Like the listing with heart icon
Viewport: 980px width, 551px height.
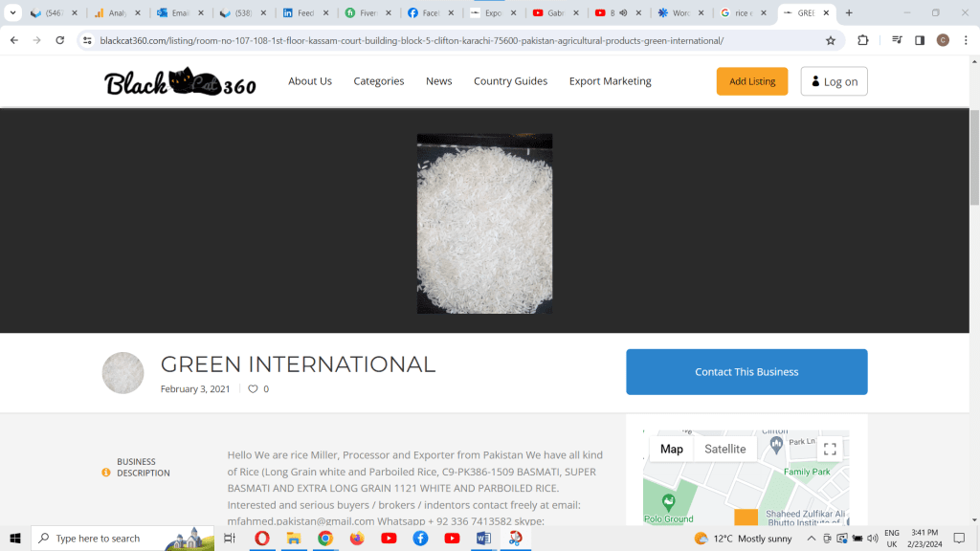pyautogui.click(x=253, y=388)
